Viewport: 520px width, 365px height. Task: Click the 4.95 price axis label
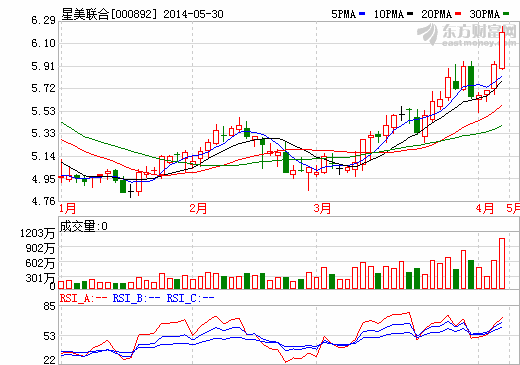coord(43,179)
